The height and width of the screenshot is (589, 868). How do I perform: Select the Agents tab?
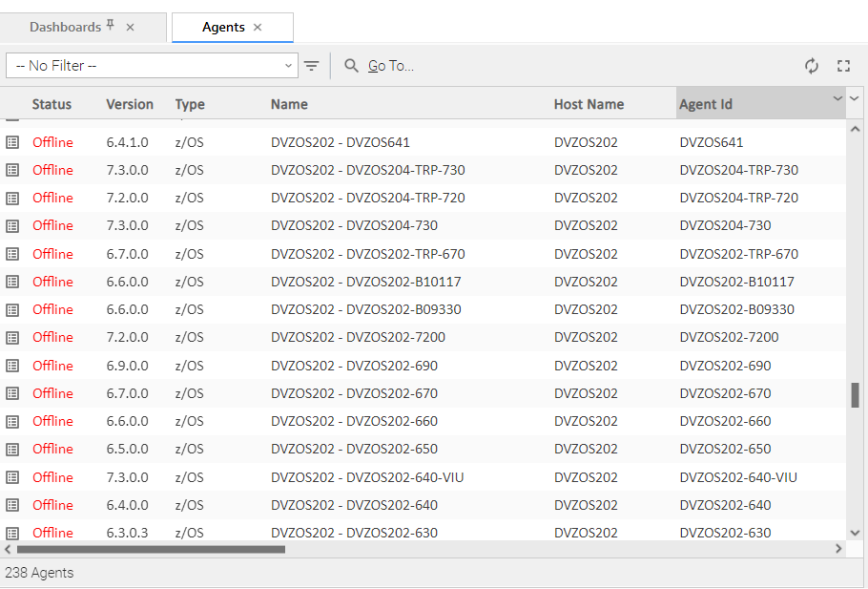point(223,28)
